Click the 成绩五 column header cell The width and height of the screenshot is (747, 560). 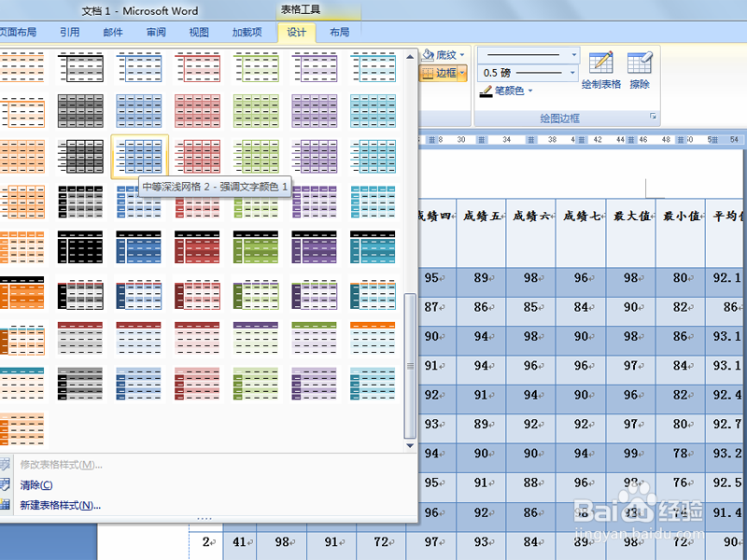[x=482, y=232]
